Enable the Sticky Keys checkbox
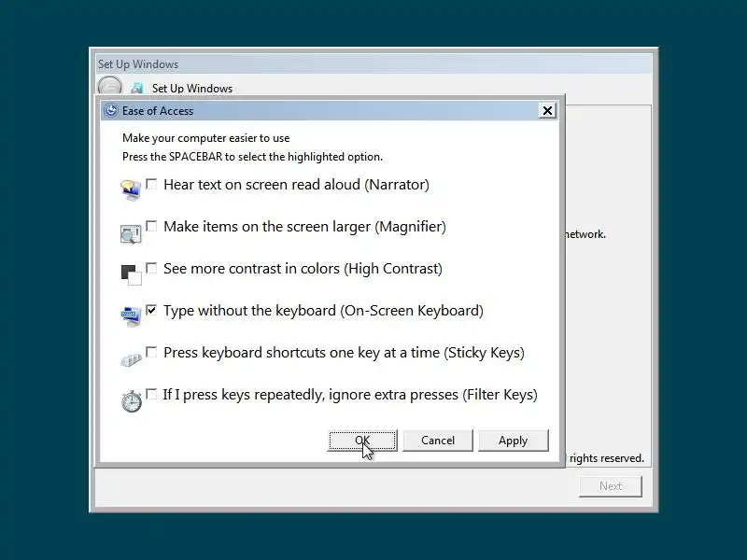The height and width of the screenshot is (560, 747). [x=151, y=352]
